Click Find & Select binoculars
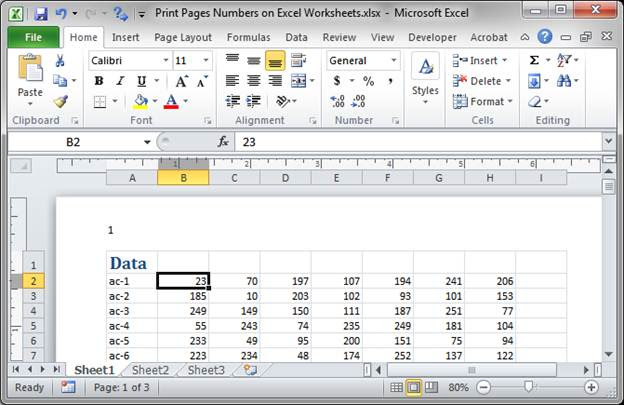Screen dimensions: 624x405 [x=564, y=81]
